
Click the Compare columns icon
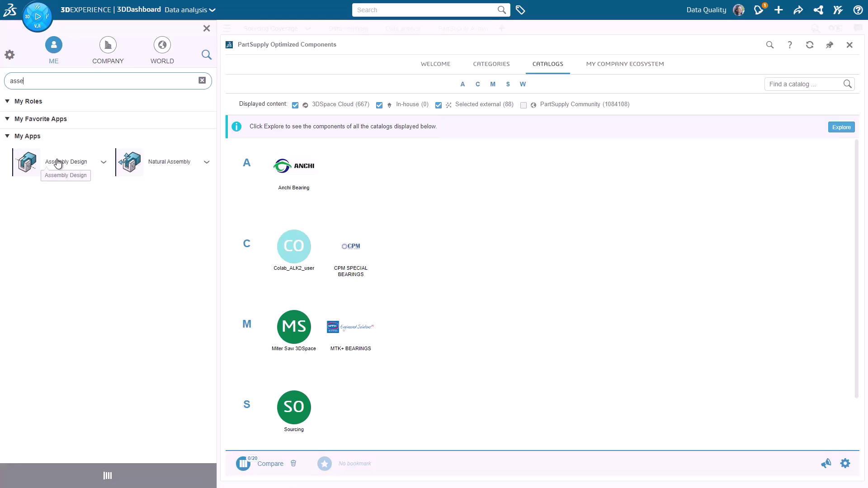pos(243,463)
